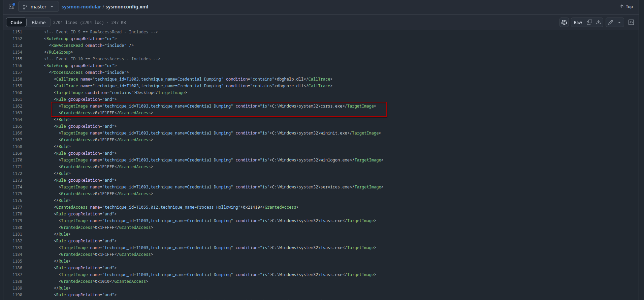Select line number 1163
The width and height of the screenshot is (644, 300).
click(x=17, y=113)
